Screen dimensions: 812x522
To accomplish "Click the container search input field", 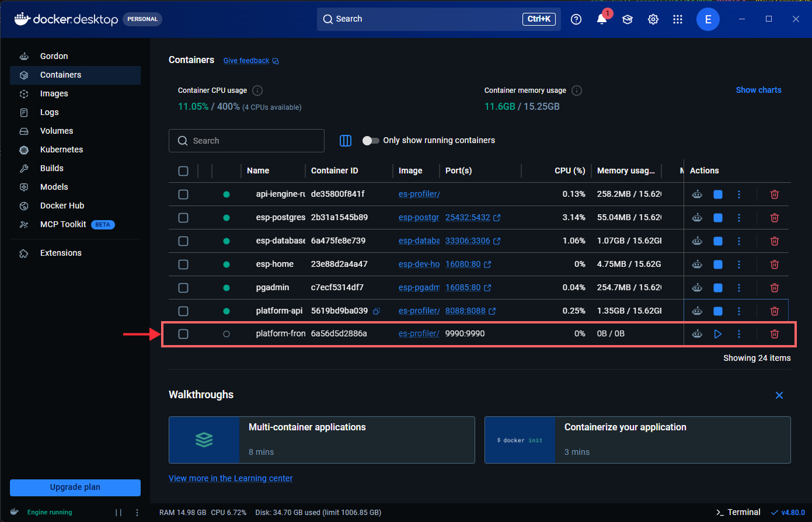I will pos(246,141).
